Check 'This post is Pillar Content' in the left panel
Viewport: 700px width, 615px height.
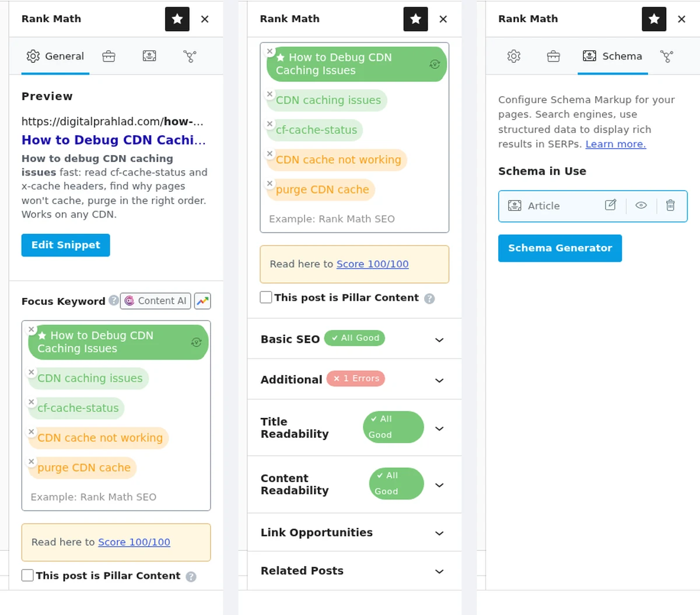click(27, 575)
